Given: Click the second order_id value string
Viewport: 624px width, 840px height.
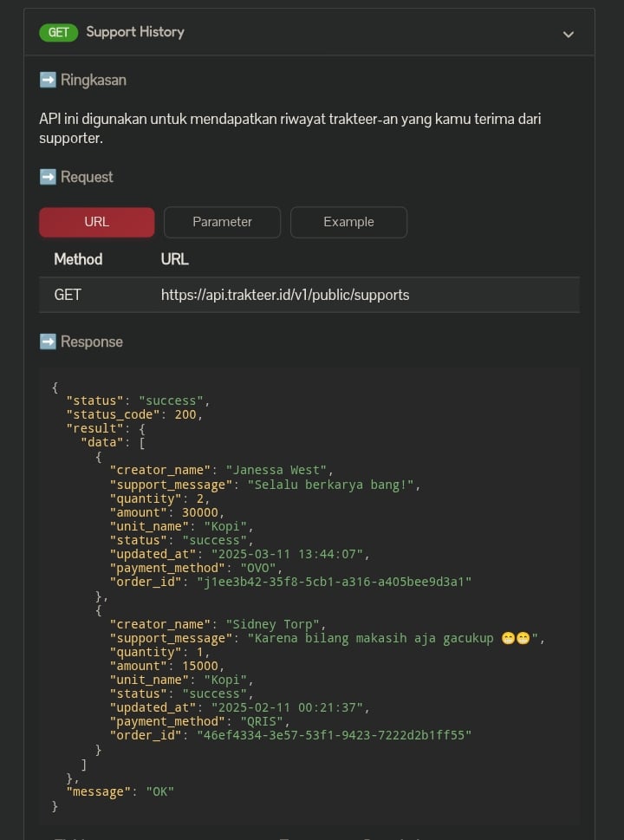Looking at the screenshot, I should [334, 735].
